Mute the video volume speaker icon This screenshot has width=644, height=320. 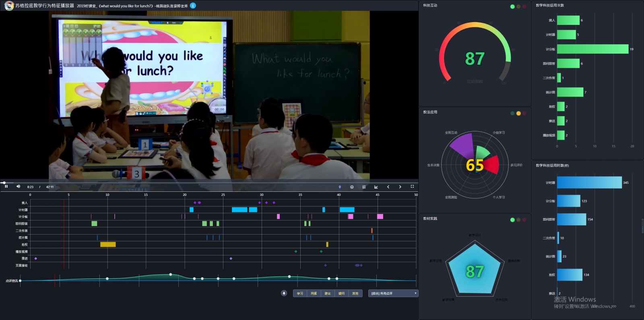18,186
